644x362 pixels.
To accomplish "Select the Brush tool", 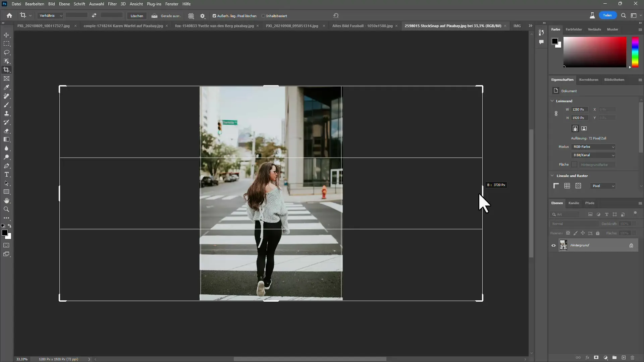I will point(6,105).
